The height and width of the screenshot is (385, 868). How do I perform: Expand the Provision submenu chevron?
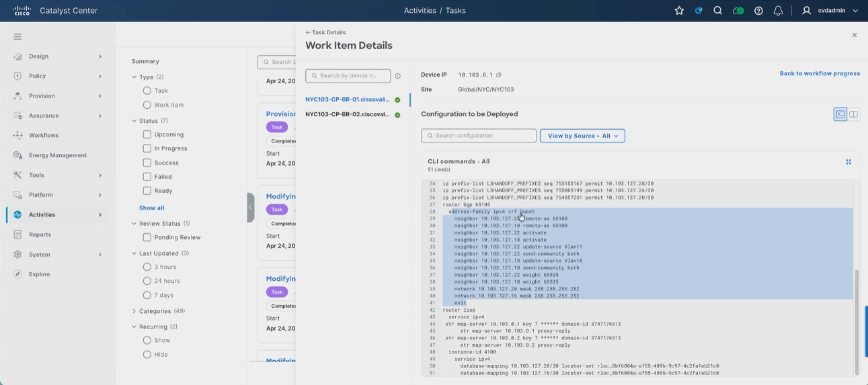[100, 96]
